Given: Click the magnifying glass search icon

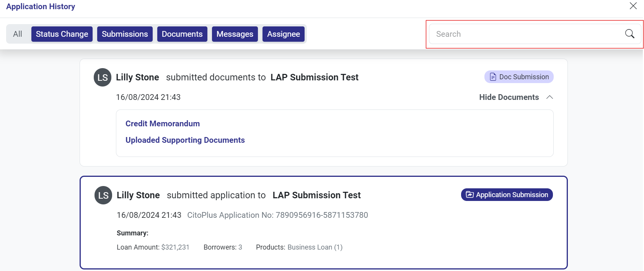Looking at the screenshot, I should click(x=629, y=34).
